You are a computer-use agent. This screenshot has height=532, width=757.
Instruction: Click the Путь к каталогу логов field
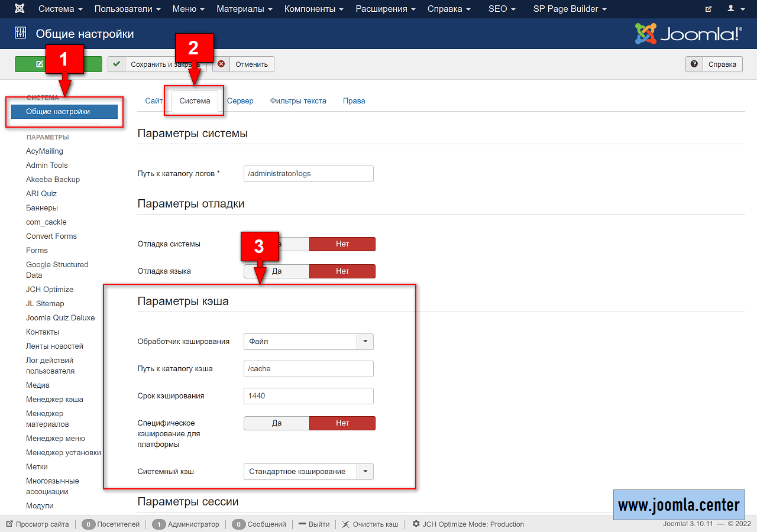(308, 174)
